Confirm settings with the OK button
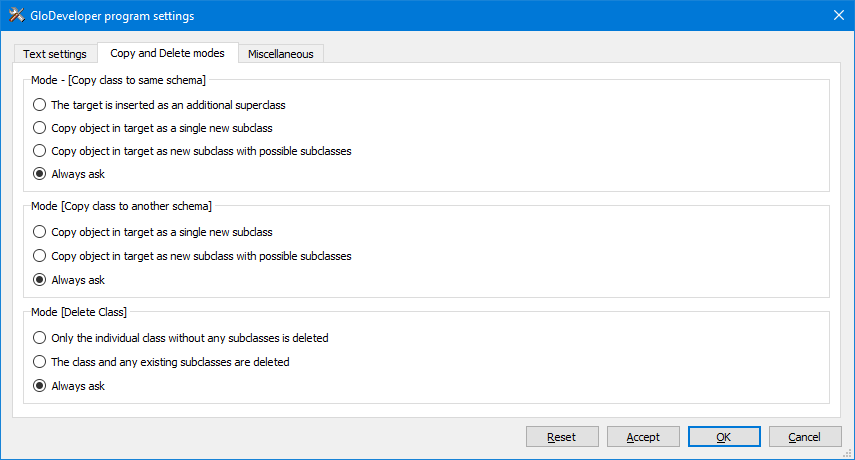This screenshot has width=855, height=460. 724,437
